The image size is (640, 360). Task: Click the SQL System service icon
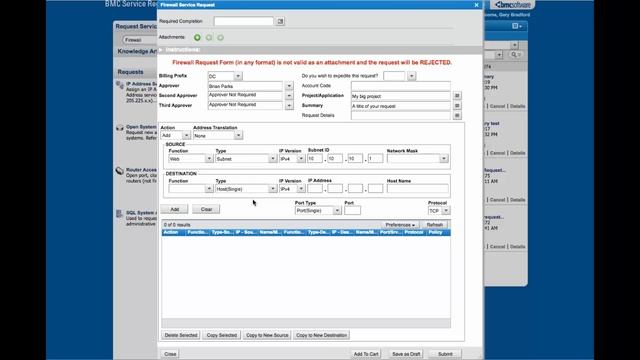pos(119,213)
